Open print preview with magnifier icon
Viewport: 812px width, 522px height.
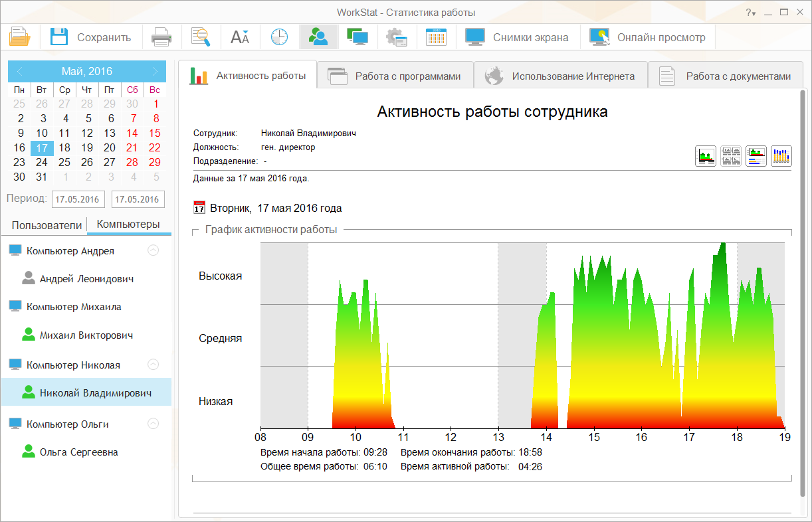pyautogui.click(x=200, y=37)
